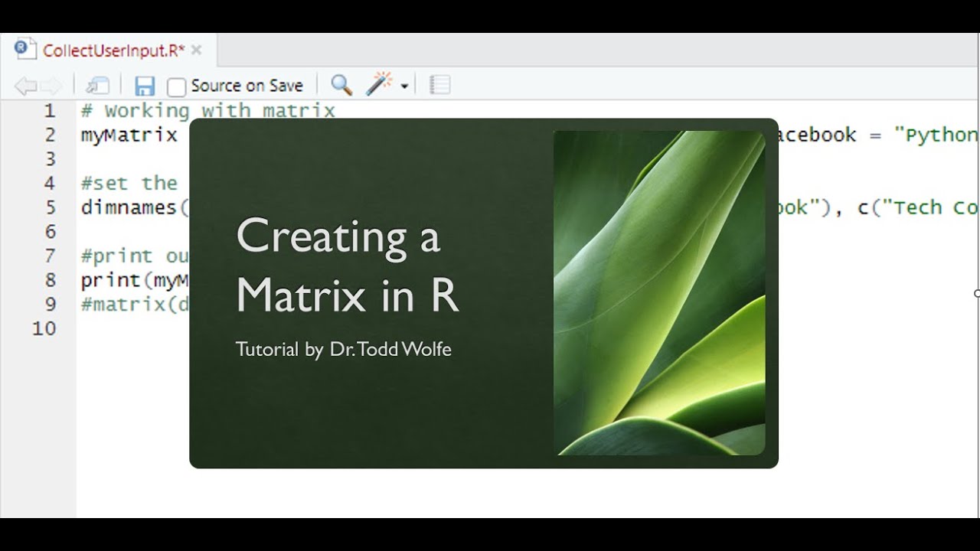Expand code tools dropdown arrow
The height and width of the screenshot is (551, 980).
click(x=404, y=86)
